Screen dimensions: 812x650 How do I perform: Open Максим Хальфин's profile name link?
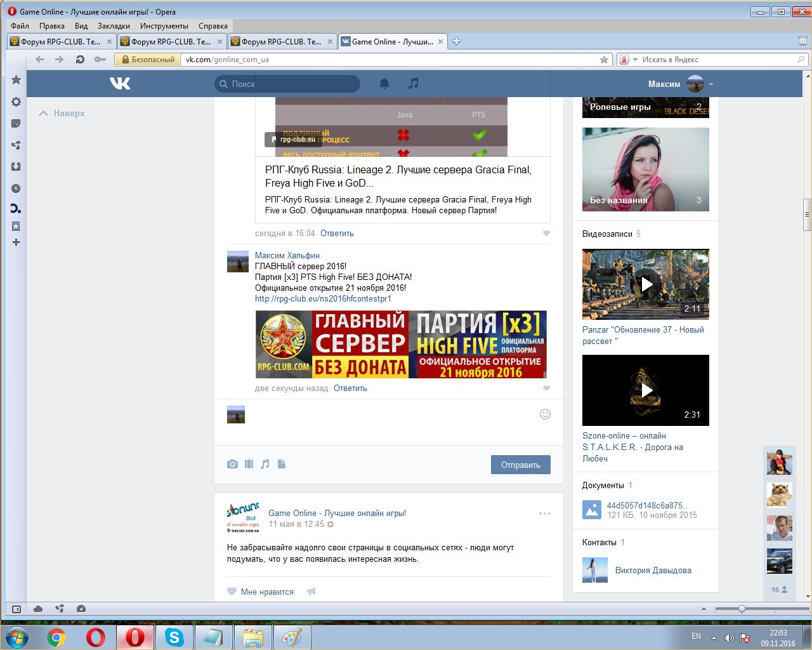coord(287,255)
